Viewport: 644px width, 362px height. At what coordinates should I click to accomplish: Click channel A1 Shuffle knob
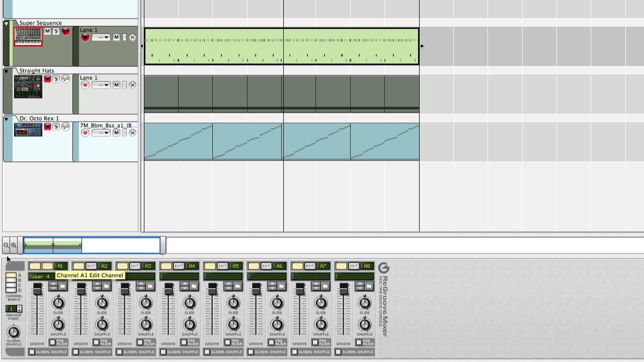(x=58, y=324)
